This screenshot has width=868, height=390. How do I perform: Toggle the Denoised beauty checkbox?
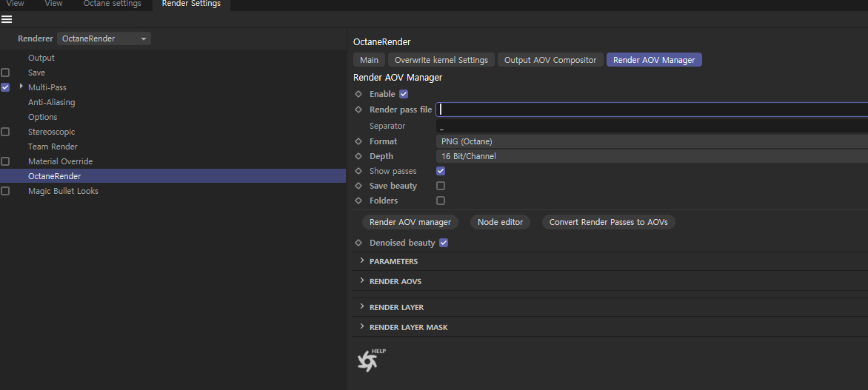444,243
